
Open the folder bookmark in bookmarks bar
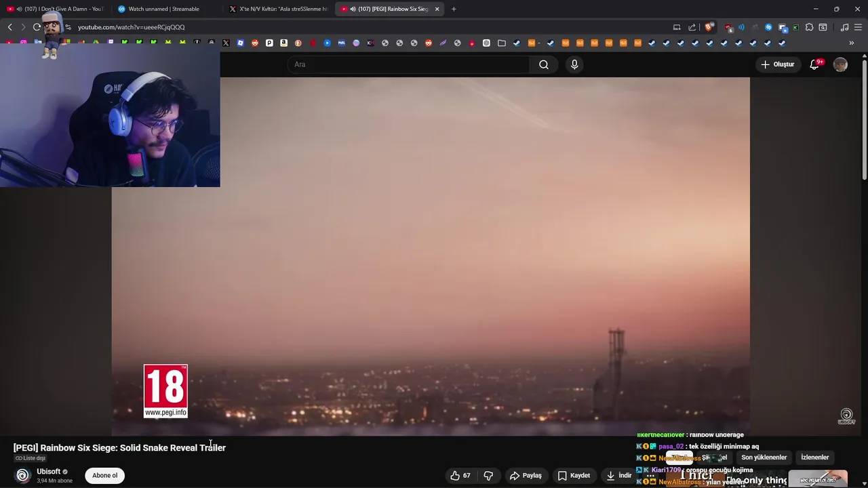(x=502, y=43)
